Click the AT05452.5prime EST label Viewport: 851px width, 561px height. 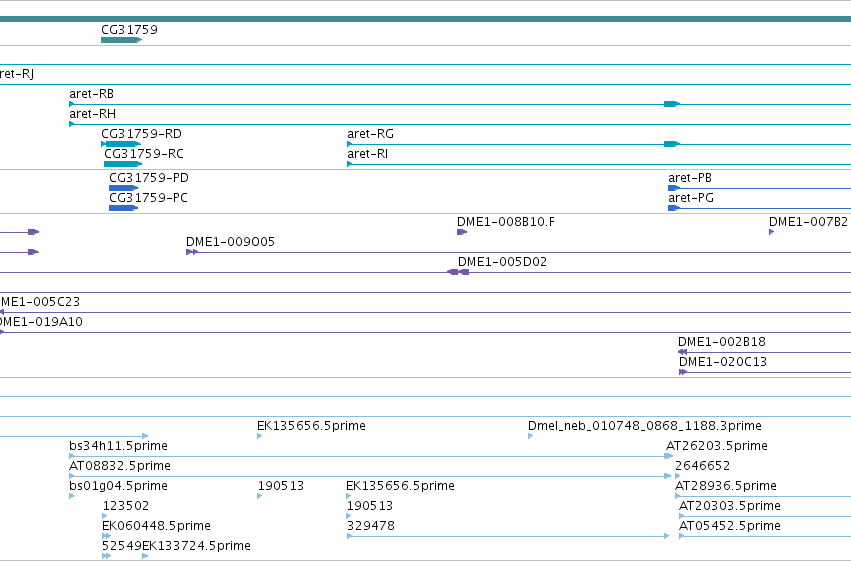pos(730,526)
